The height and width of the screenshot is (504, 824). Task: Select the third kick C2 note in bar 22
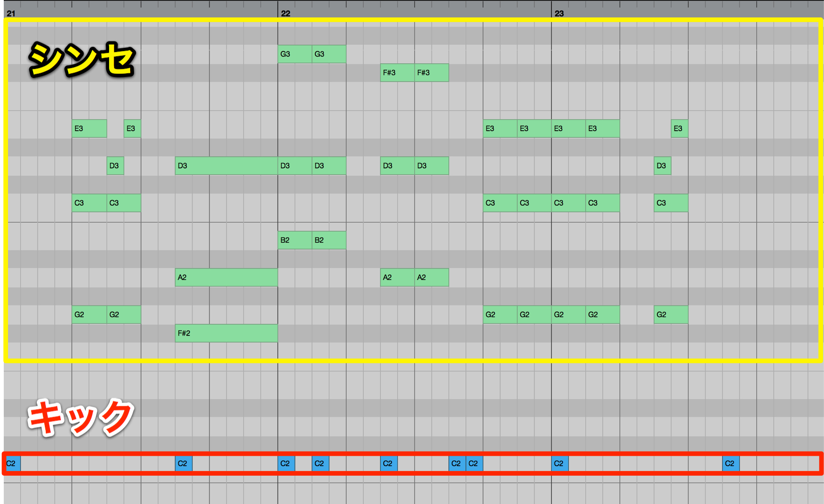pyautogui.click(x=389, y=463)
